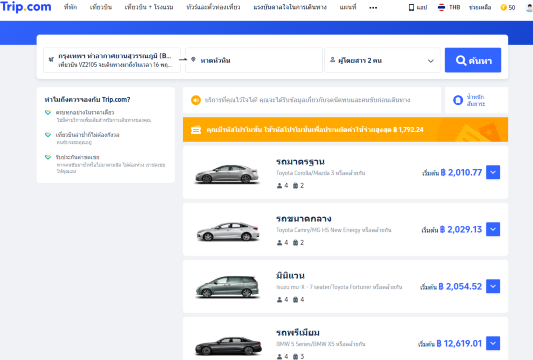Image resolution: width=533 pixels, height=360 pixels.
Task: Expand the minivan B 2,054.52 option
Action: point(493,286)
